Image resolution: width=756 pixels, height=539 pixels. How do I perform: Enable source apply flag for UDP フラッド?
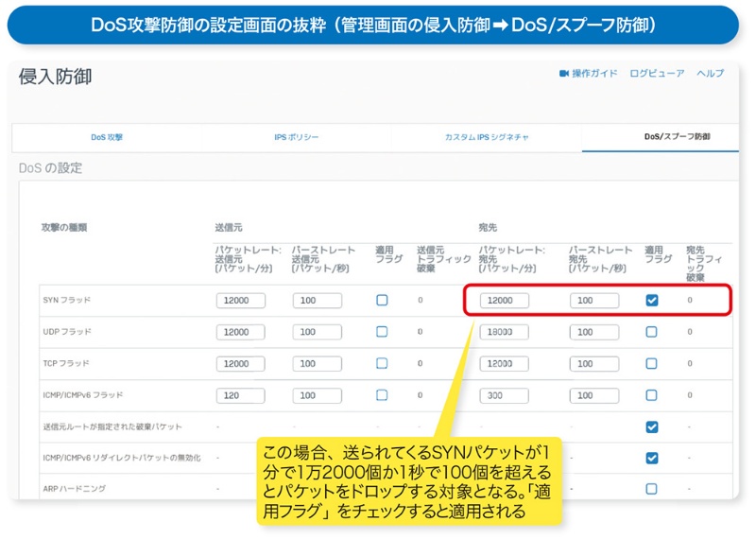coord(382,332)
